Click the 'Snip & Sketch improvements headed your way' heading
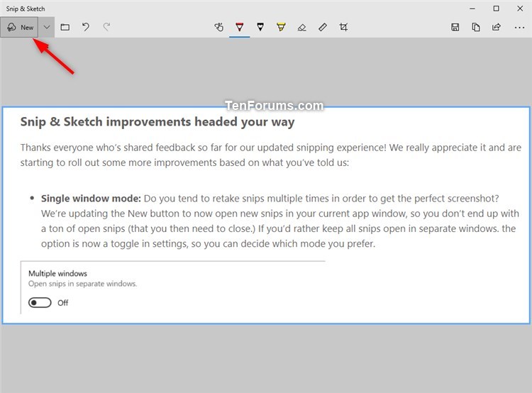The width and height of the screenshot is (532, 393). click(157, 122)
